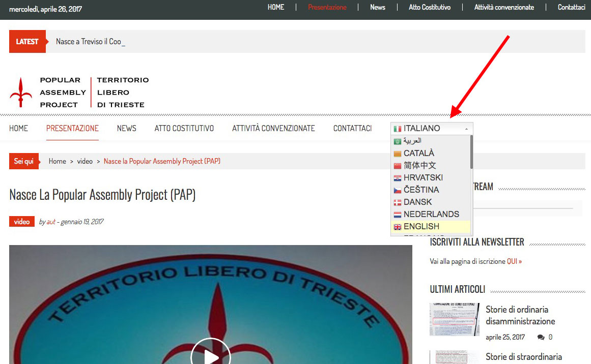Click the video breadcrumb link
This screenshot has width=591, height=364.
coord(85,161)
